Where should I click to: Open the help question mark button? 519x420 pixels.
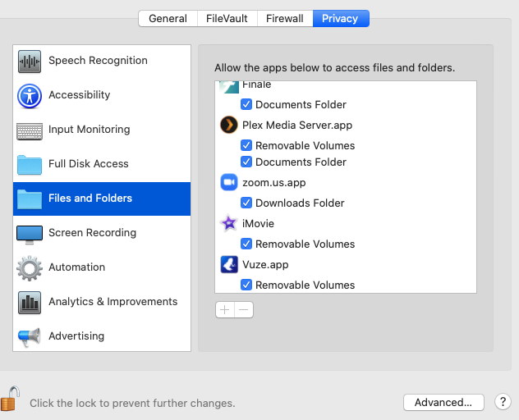[x=503, y=402]
